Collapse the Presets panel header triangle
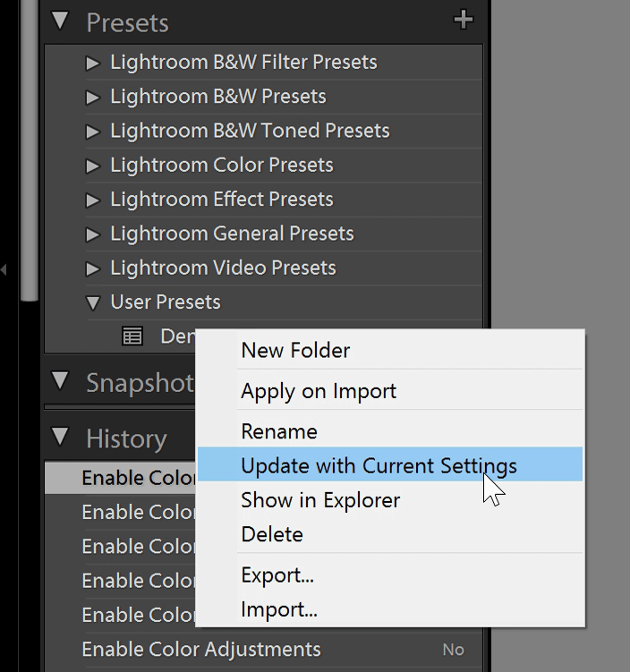Viewport: 630px width, 672px height. click(60, 21)
